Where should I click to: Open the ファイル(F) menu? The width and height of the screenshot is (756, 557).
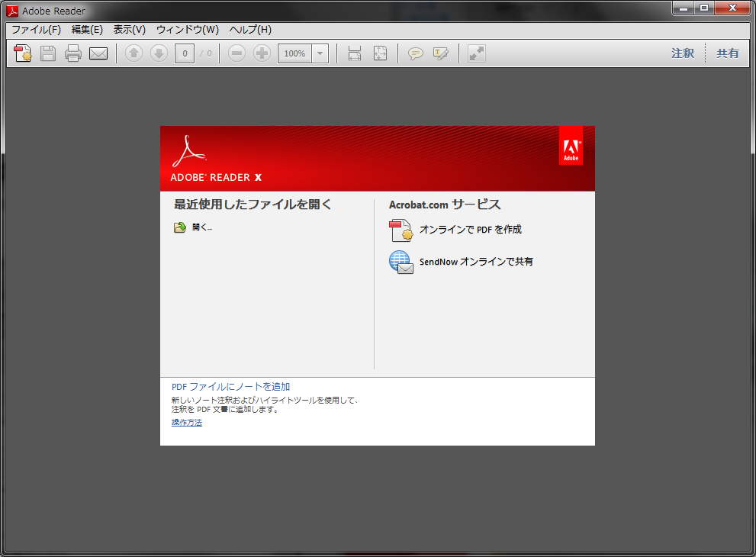pyautogui.click(x=36, y=30)
